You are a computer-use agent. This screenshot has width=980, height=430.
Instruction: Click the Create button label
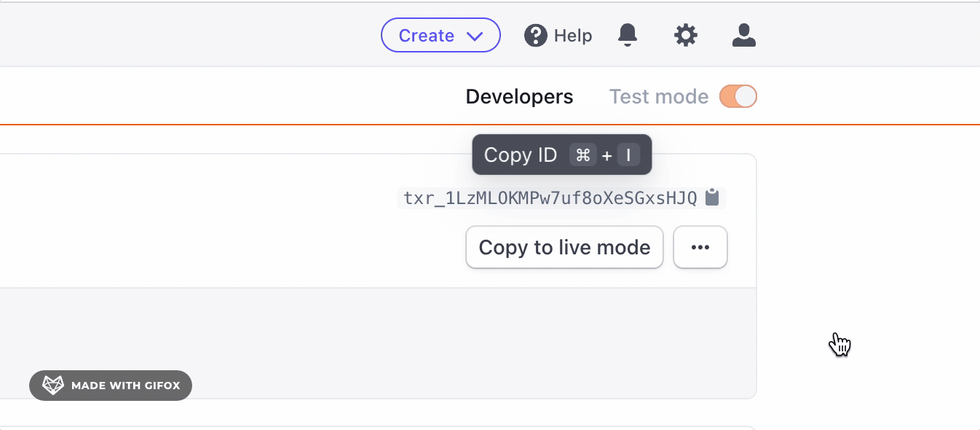click(x=427, y=35)
